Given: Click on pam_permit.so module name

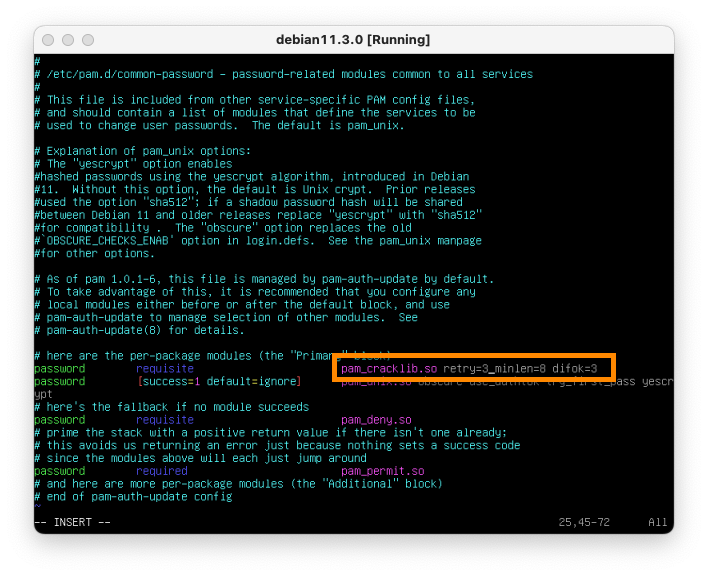Looking at the screenshot, I should point(383,471).
